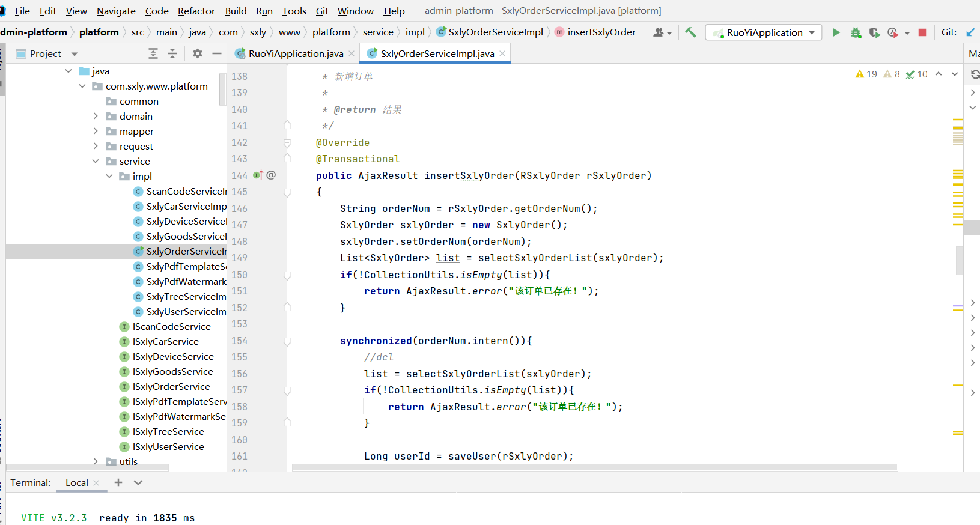Viewport: 980px width, 525px height.
Task: Click insertSxlyOrder in the breadcrumb bar
Action: pos(595,32)
